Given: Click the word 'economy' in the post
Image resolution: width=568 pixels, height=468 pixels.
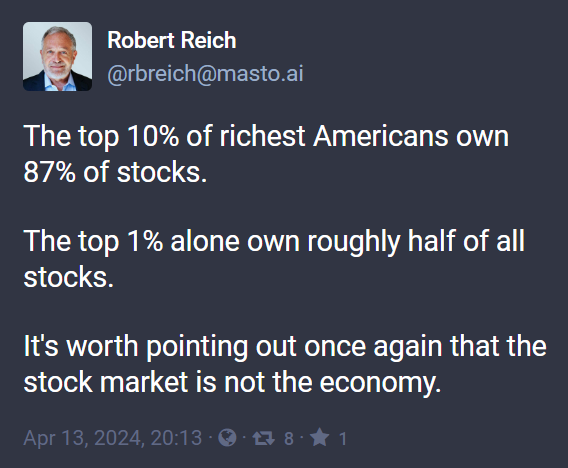Looking at the screenshot, I should (378, 384).
